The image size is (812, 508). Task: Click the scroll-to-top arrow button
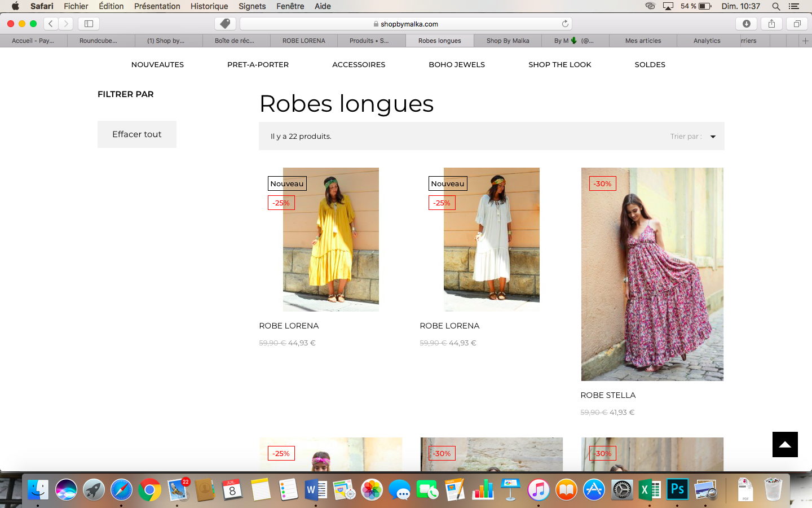point(785,444)
